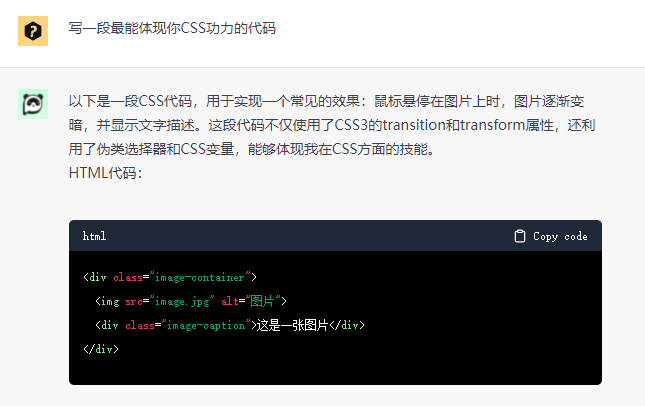
Task: Click code line with img src="image.jpg"
Action: pyautogui.click(x=191, y=302)
